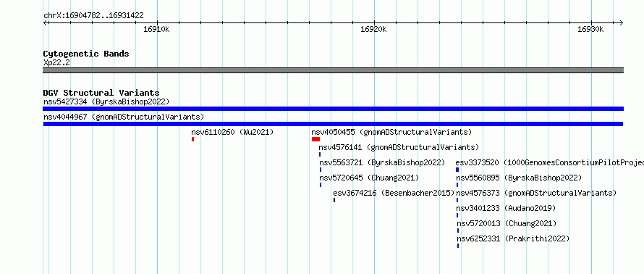Open the nsv3401233 (Audano2019) label

tap(506, 208)
